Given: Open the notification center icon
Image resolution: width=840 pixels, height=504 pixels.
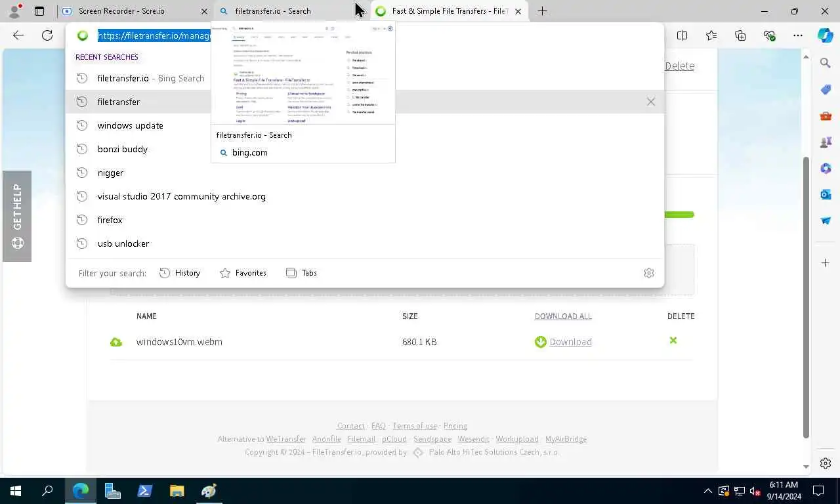Looking at the screenshot, I should [818, 491].
